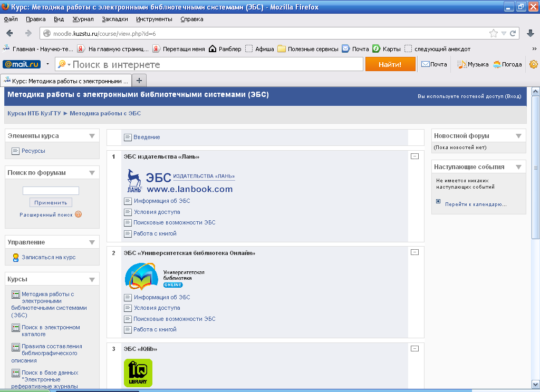The height and width of the screenshot is (392, 540).
Task: Open the Вход login link
Action: point(513,96)
